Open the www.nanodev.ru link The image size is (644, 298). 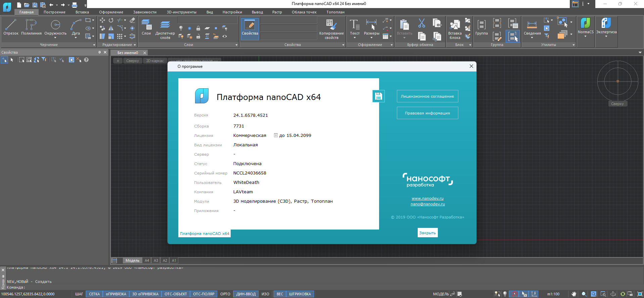pos(427,198)
